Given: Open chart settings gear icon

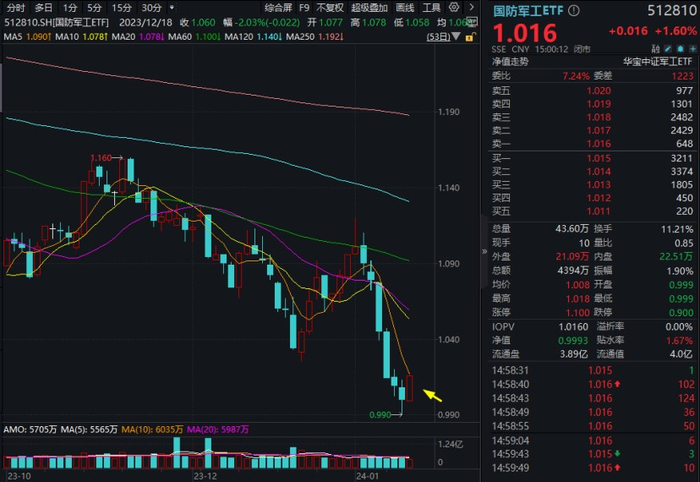Looking at the screenshot, I should click(x=454, y=7).
